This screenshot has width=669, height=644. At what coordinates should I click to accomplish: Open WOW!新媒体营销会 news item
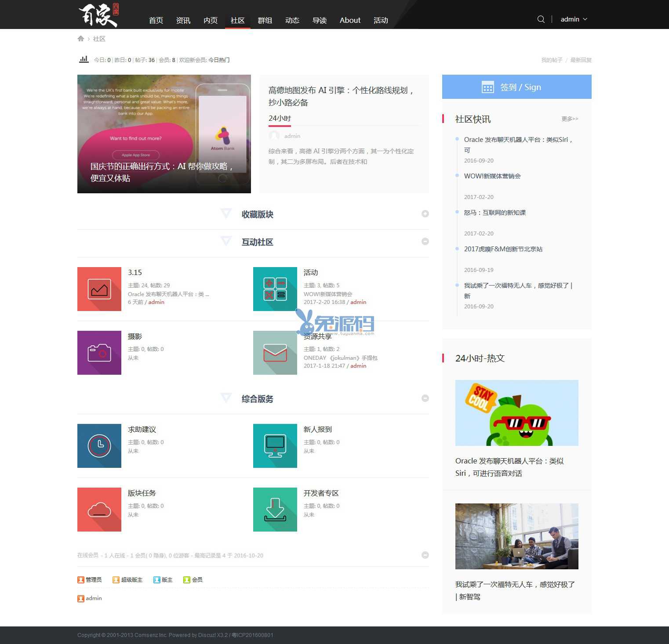point(492,176)
